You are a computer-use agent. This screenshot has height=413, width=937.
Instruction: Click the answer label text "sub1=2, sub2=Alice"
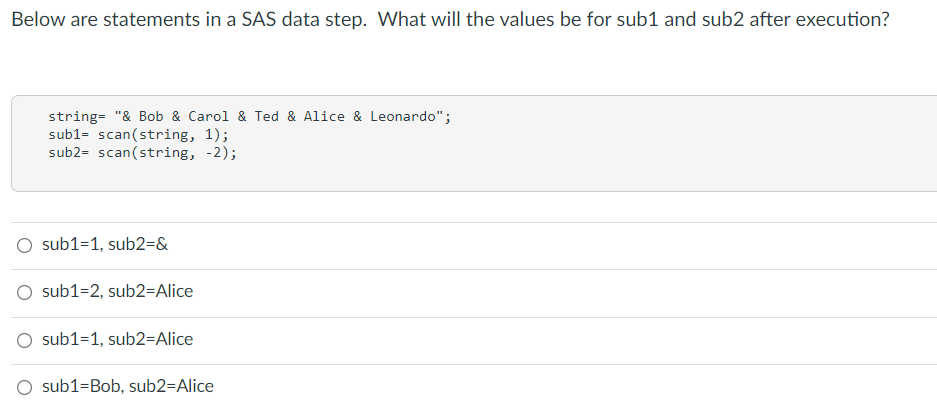point(118,292)
